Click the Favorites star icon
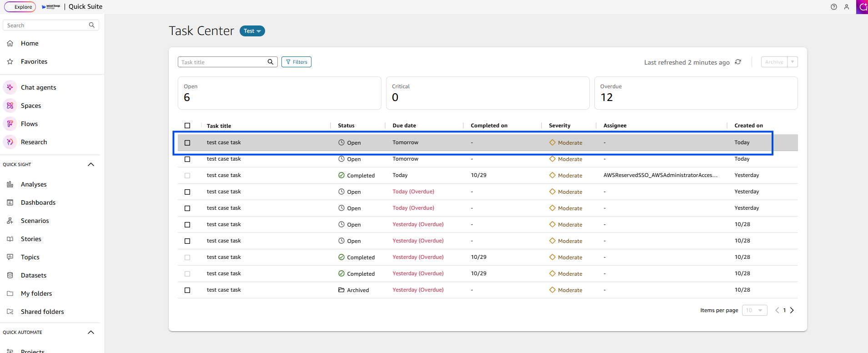The width and height of the screenshot is (868, 353). pyautogui.click(x=10, y=61)
